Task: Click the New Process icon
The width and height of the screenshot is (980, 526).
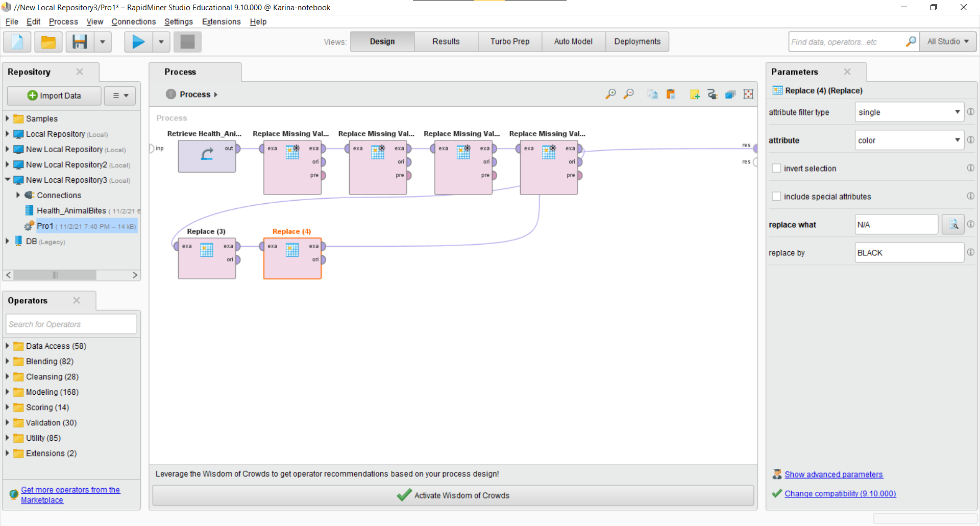Action: coord(17,42)
